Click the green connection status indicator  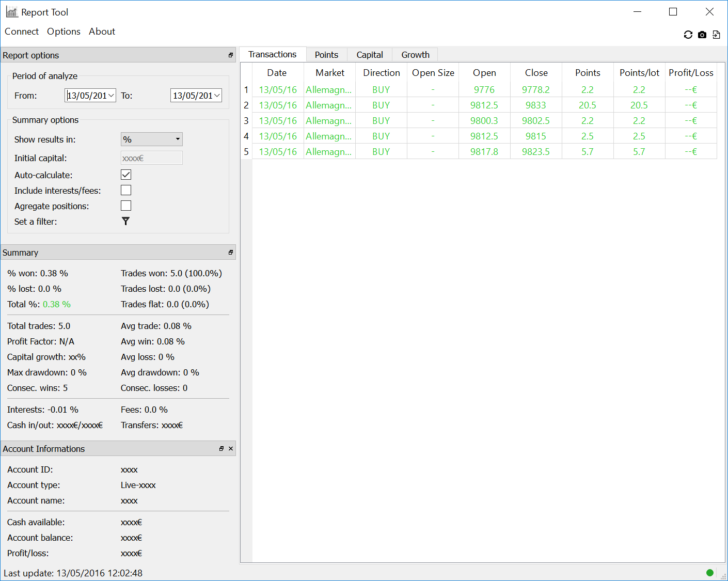tap(710, 572)
